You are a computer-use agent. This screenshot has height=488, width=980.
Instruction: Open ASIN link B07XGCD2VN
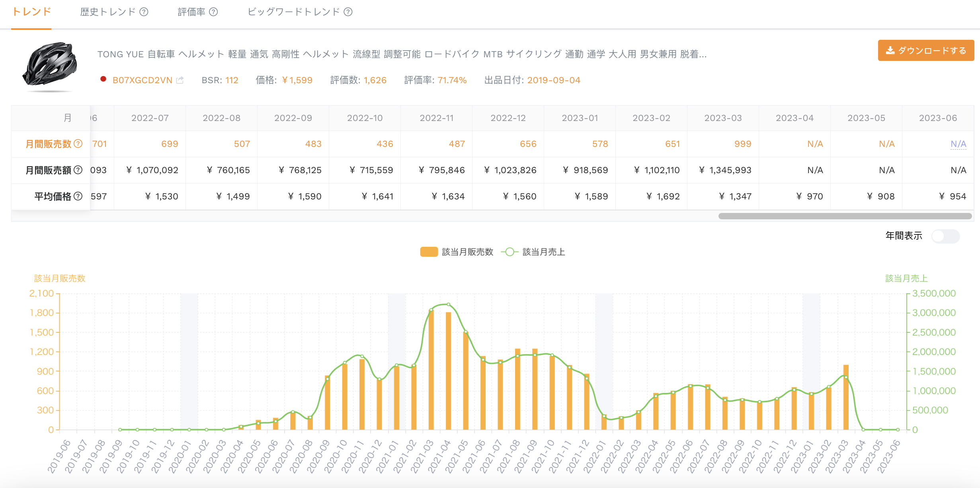coord(143,80)
